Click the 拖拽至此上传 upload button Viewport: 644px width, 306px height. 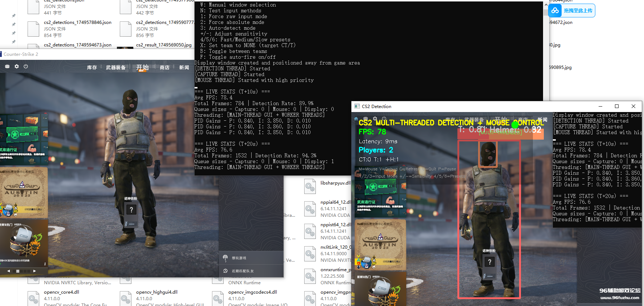[578, 11]
